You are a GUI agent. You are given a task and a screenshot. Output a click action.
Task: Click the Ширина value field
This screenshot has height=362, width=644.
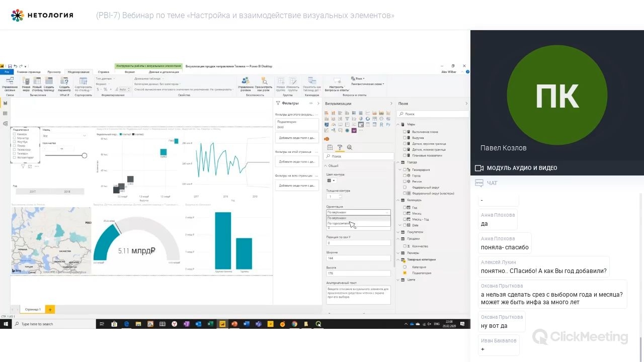pos(358,258)
